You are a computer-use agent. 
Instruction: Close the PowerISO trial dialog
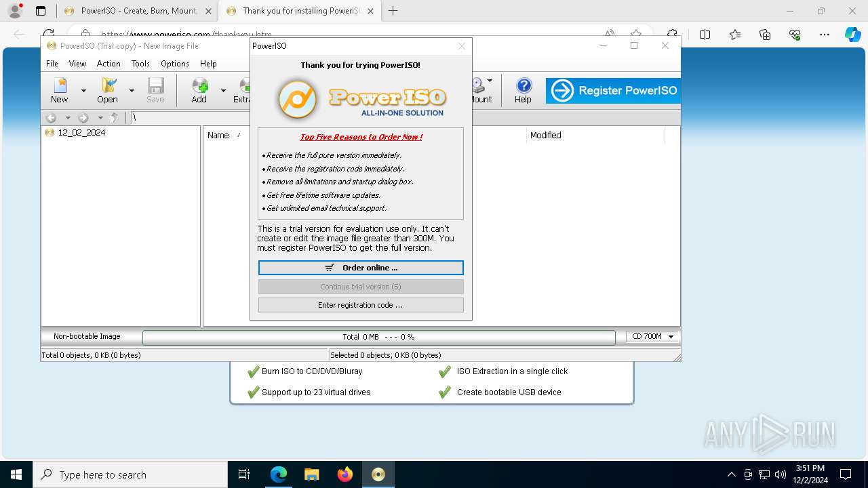[462, 46]
